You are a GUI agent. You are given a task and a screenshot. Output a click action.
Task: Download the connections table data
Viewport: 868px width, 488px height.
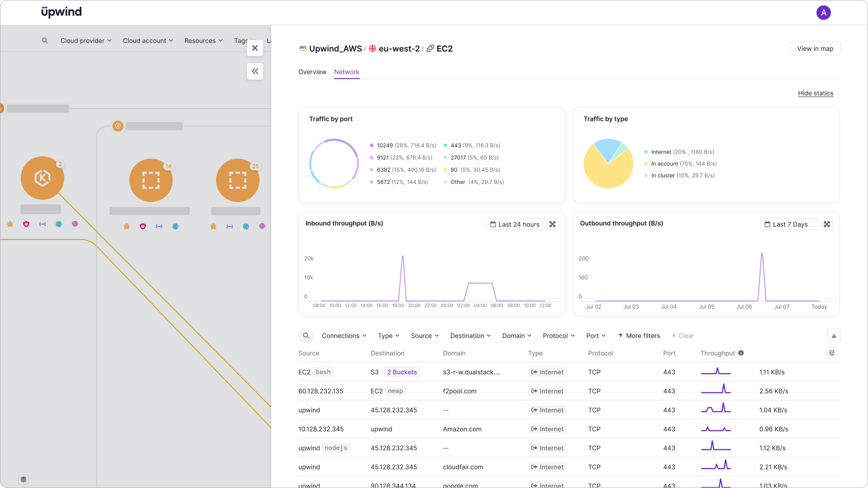click(x=834, y=336)
